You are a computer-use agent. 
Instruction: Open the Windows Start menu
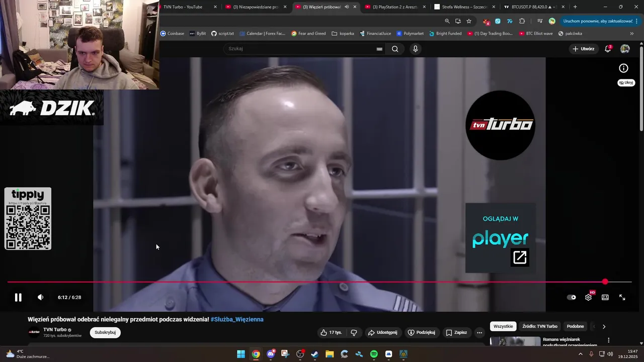click(241, 354)
